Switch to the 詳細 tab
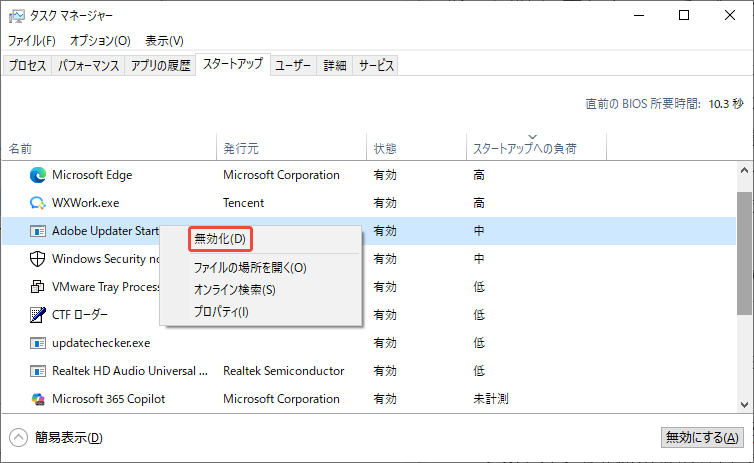 point(335,65)
